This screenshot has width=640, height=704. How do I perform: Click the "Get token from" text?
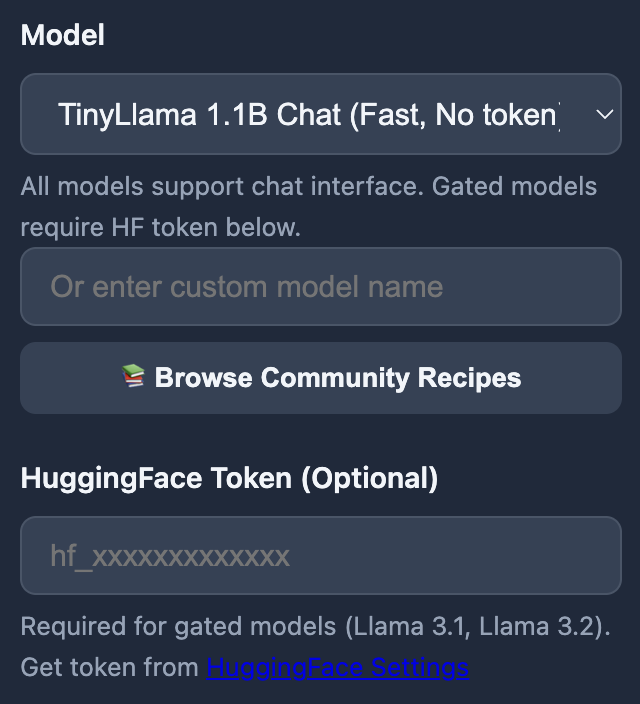pos(109,667)
